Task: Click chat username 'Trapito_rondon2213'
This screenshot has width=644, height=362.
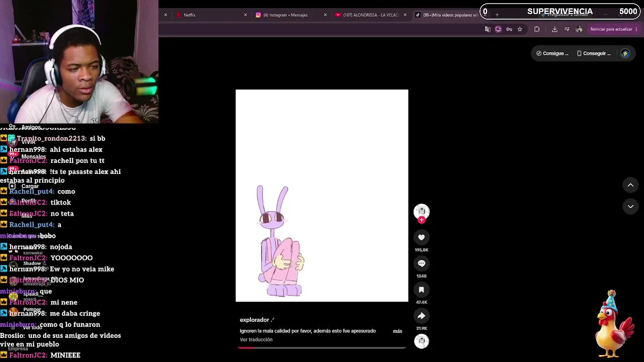Action: click(x=52, y=138)
